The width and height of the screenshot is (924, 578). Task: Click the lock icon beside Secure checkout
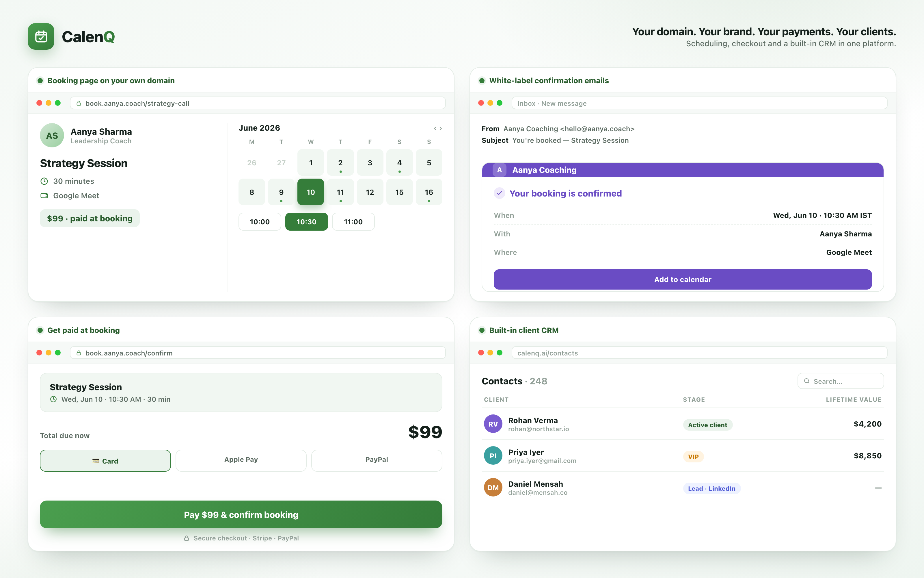point(186,538)
